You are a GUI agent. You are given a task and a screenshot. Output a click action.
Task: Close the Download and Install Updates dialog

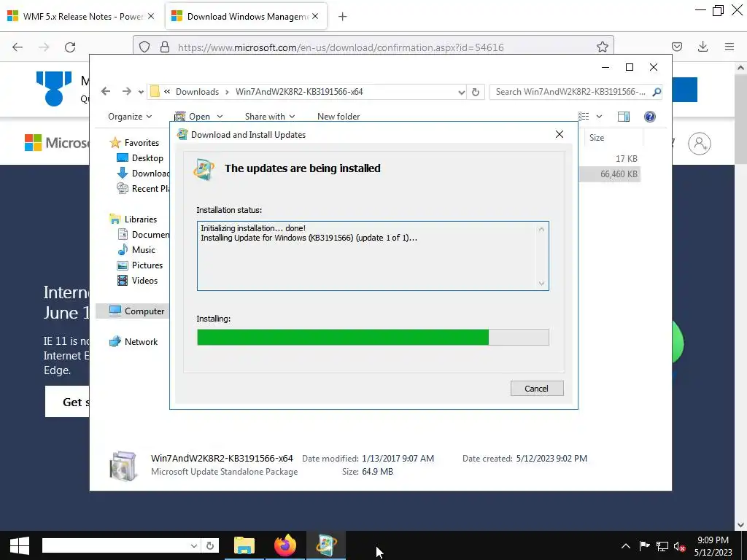pos(560,135)
